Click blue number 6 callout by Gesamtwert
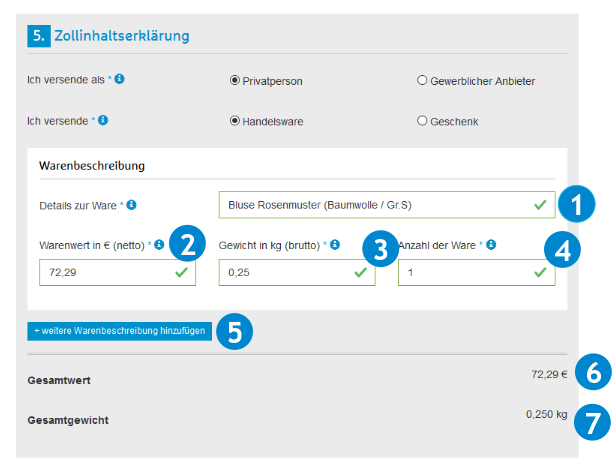This screenshot has width=615, height=476. pyautogui.click(x=594, y=374)
